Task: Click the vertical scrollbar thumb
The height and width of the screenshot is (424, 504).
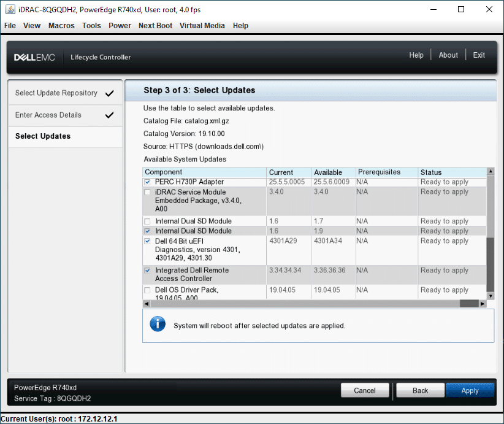Action: [491, 264]
